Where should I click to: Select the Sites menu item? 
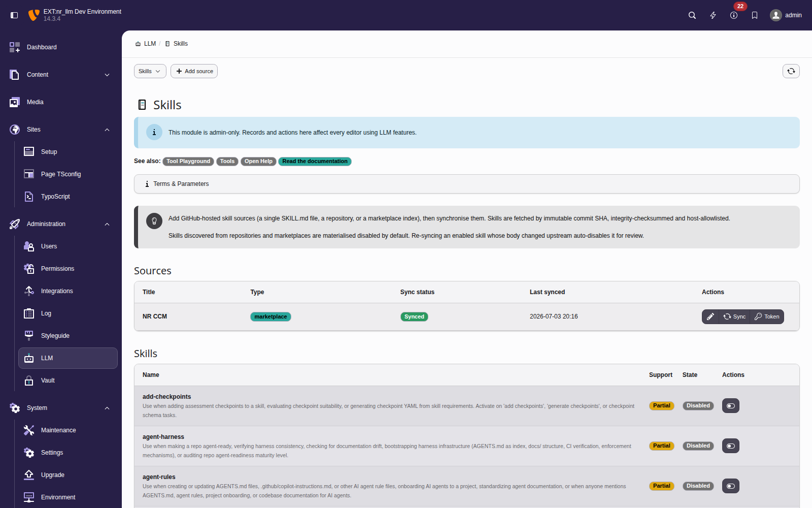61,130
